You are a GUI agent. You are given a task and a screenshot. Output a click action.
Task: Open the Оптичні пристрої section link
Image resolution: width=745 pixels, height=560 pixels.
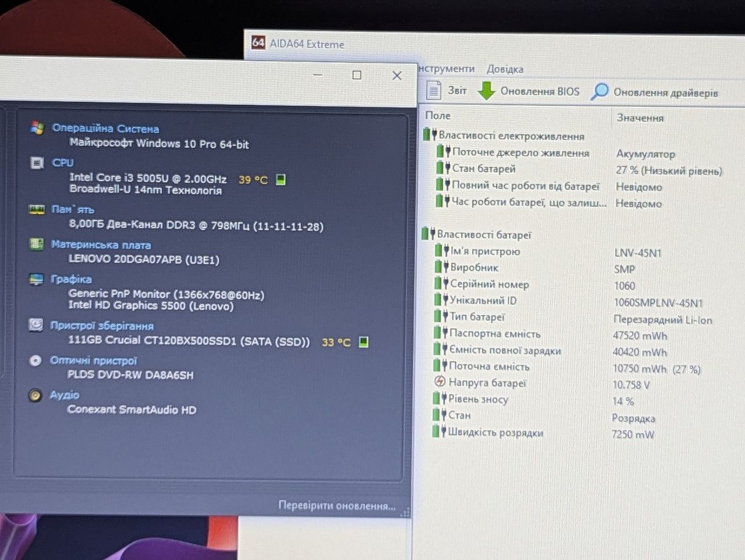click(93, 361)
